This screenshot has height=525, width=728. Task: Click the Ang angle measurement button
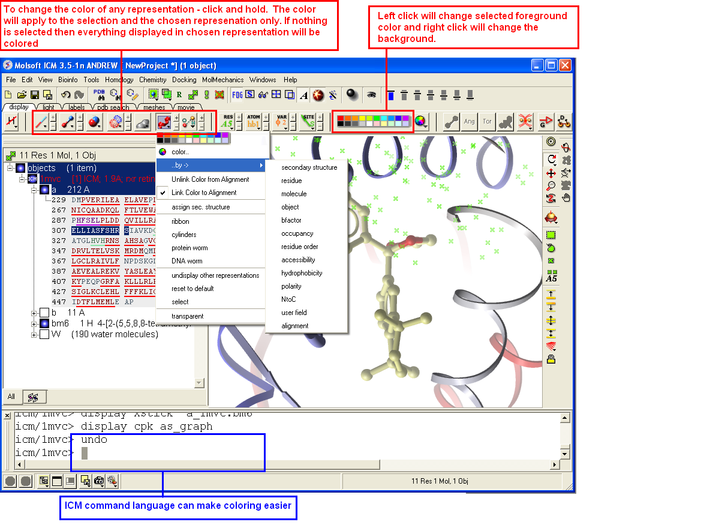(x=469, y=122)
